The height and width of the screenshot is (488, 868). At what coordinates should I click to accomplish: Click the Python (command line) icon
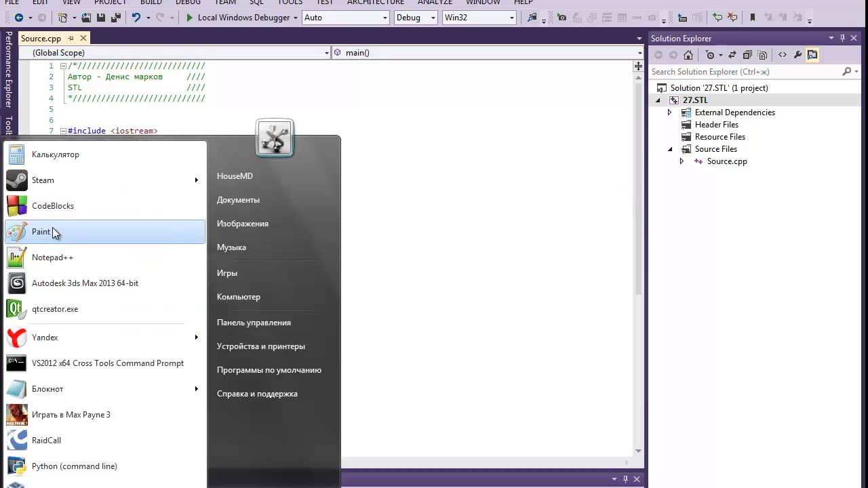pos(17,466)
